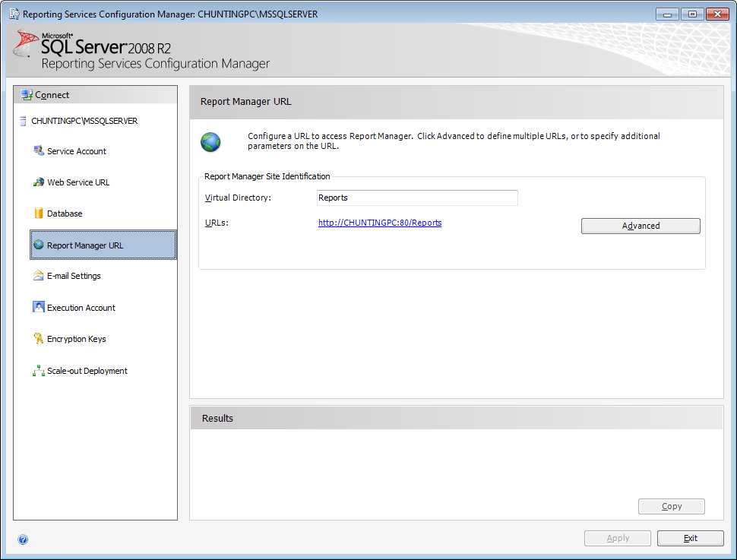The width and height of the screenshot is (737, 560).
Task: Open the Connect option label
Action: (52, 95)
